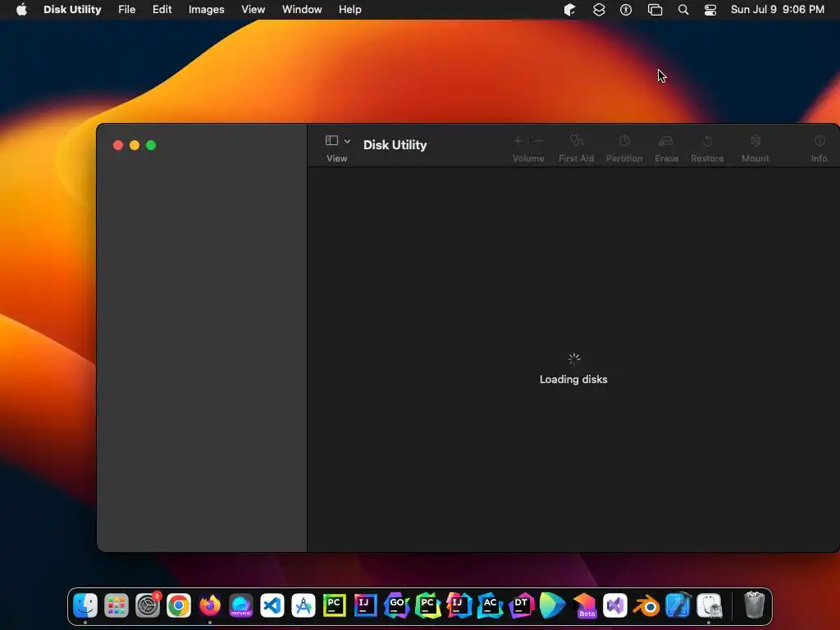Click the overlapping windows menu bar icon
The image size is (840, 630).
655,10
